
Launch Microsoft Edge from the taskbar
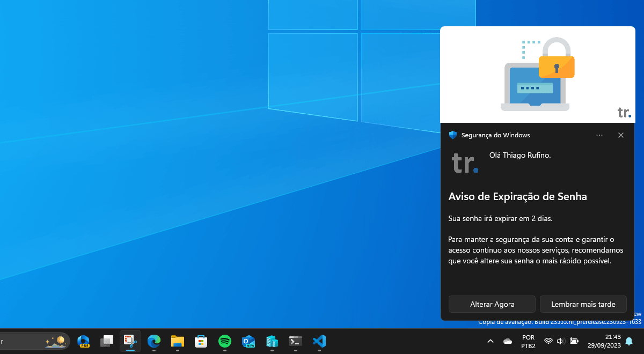[154, 341]
